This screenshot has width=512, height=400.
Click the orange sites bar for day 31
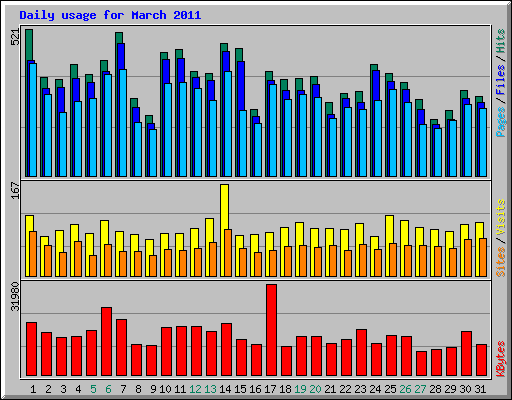click(x=483, y=257)
